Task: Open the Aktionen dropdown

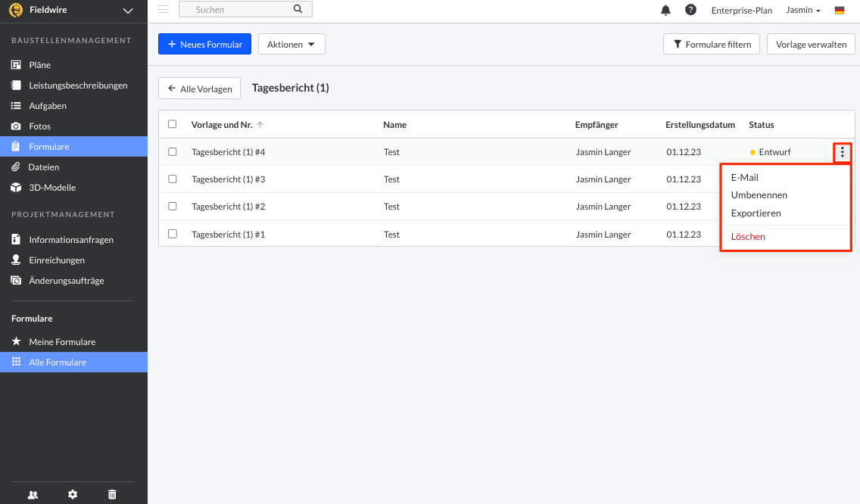Action: [x=291, y=45]
